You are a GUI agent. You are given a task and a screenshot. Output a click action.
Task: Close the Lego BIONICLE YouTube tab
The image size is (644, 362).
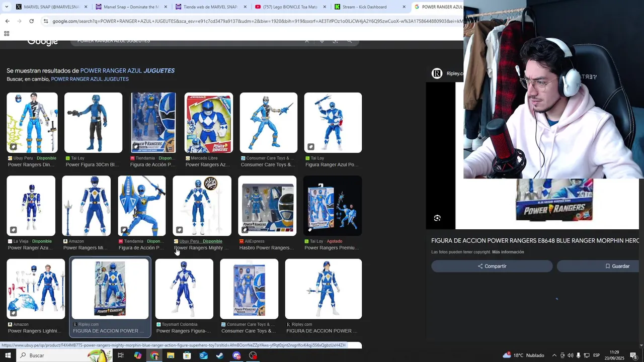click(x=324, y=7)
